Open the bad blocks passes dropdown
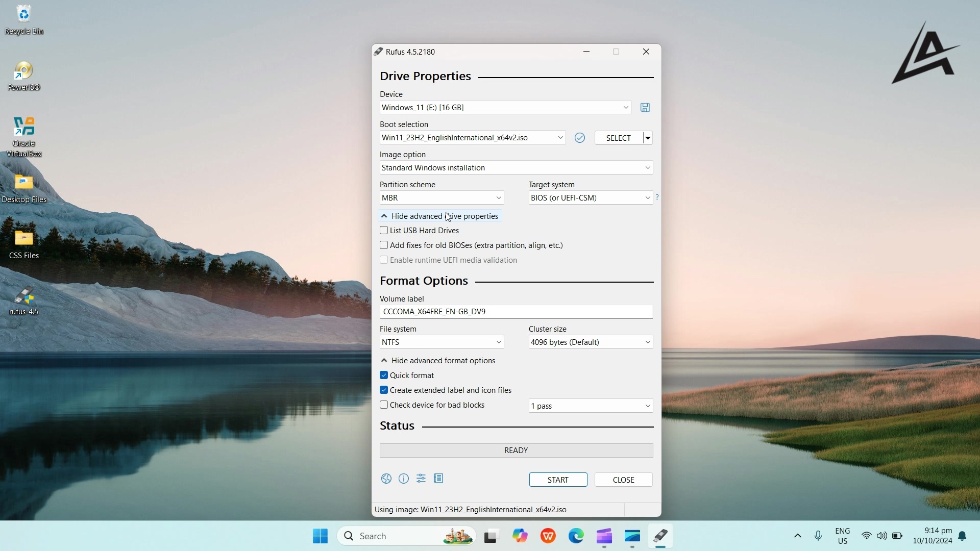 (x=591, y=406)
